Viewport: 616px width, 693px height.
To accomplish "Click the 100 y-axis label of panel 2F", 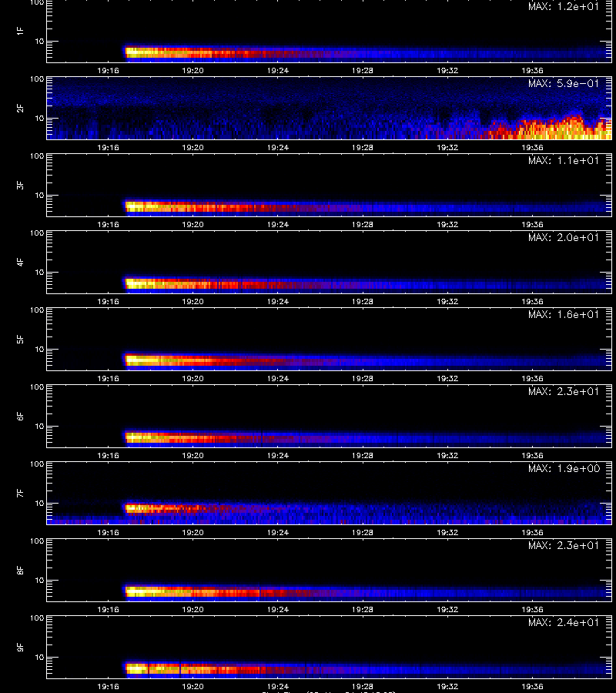I will pos(37,79).
